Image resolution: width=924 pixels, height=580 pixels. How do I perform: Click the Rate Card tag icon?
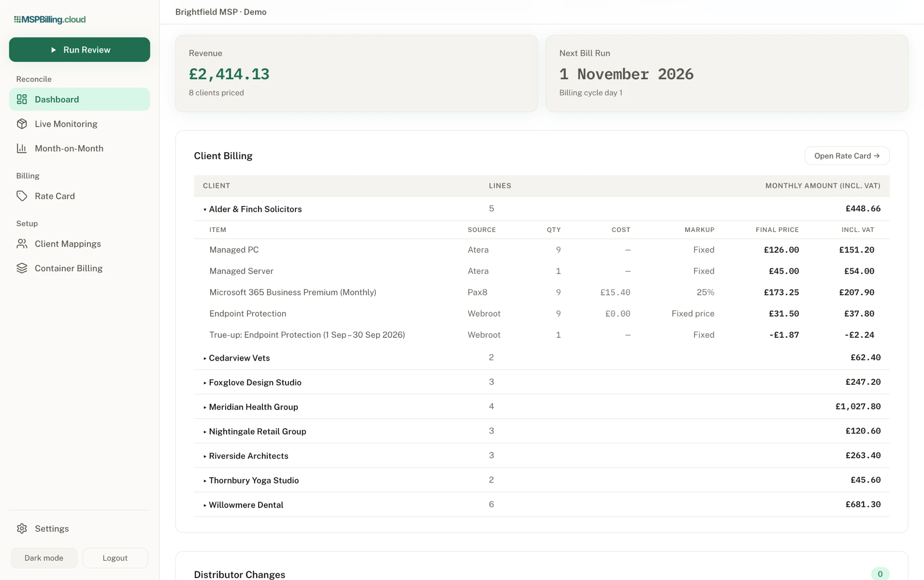pos(22,196)
